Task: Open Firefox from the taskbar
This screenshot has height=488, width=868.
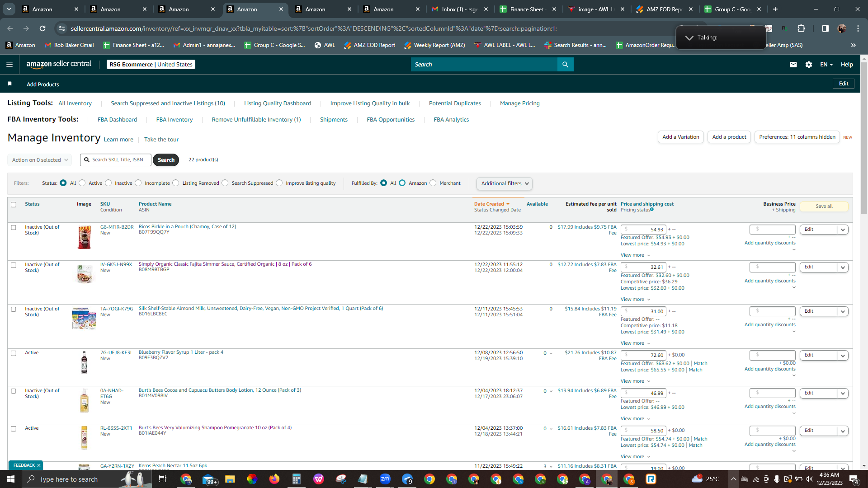Action: click(274, 479)
